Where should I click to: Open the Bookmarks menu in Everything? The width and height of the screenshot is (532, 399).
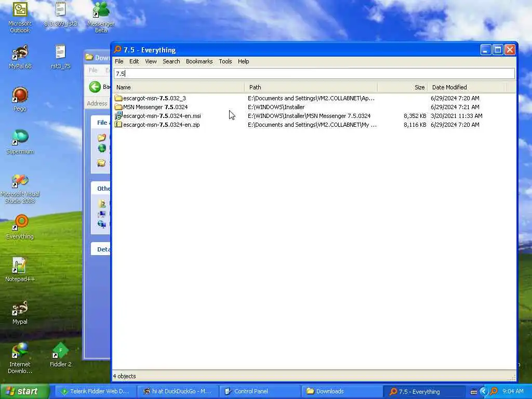(199, 61)
